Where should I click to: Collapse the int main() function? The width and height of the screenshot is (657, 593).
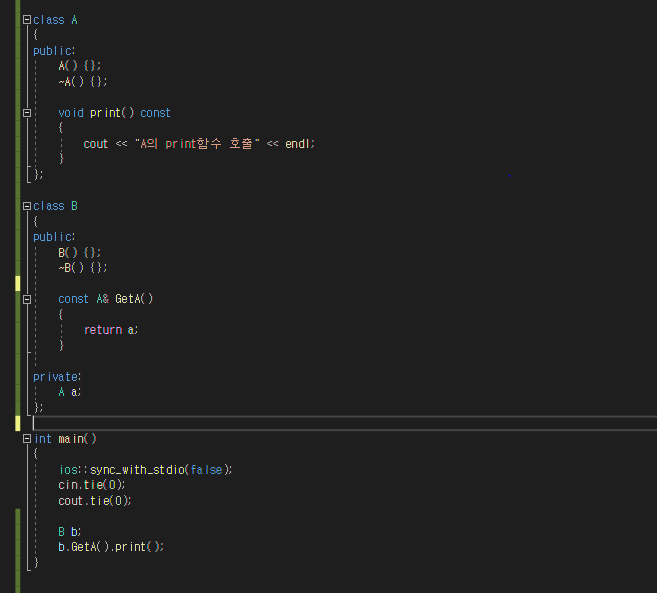tap(27, 439)
